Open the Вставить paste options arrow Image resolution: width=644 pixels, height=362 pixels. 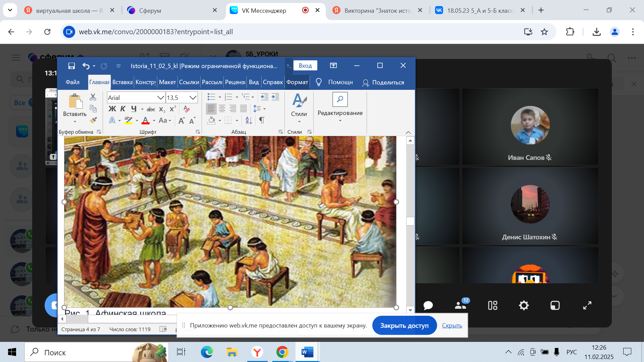75,121
